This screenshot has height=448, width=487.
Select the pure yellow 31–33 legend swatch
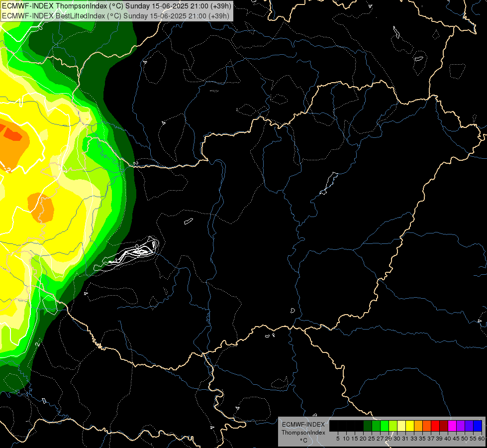[410, 426]
